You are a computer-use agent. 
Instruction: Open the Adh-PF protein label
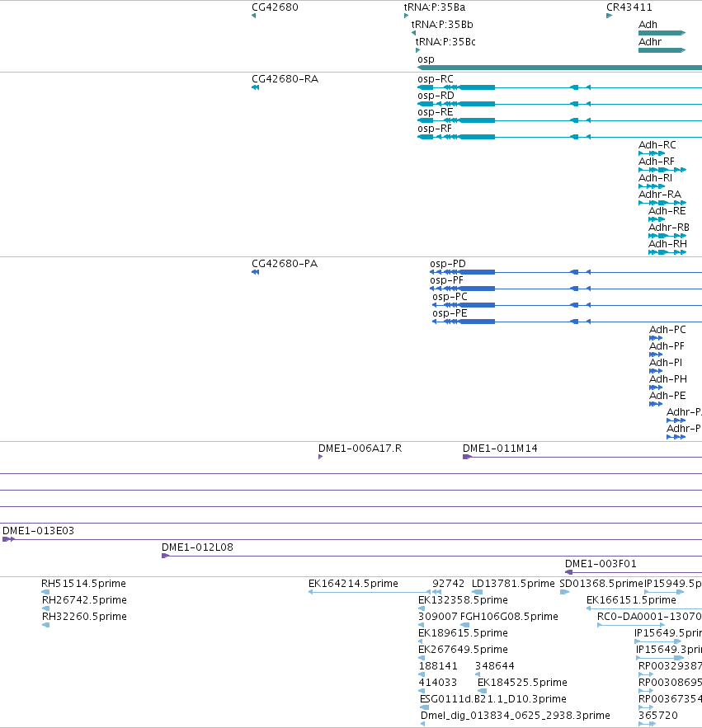tap(667, 346)
